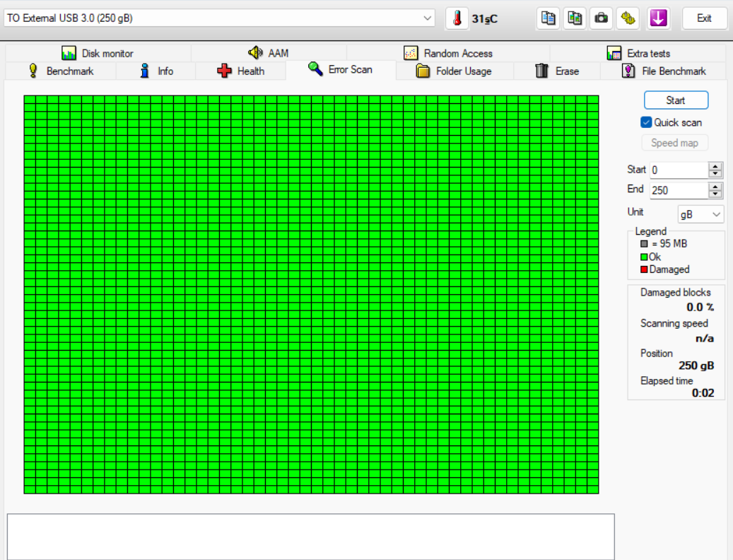Decrease the End value with down arrow
Screen dimensions: 733x560
point(715,194)
